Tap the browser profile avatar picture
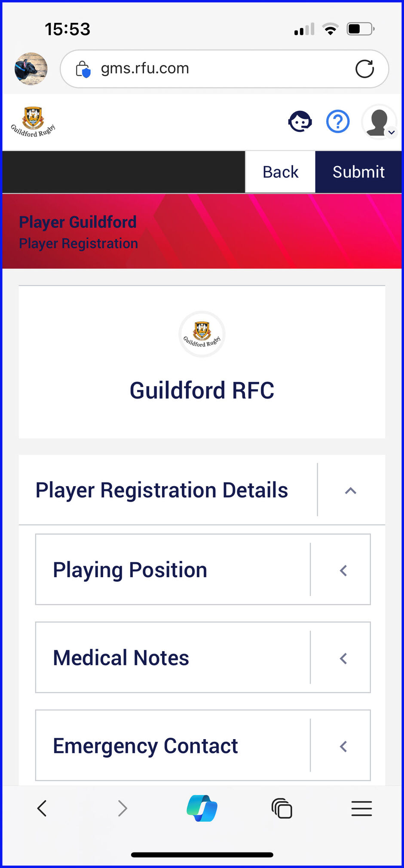This screenshot has width=404, height=868. [31, 69]
